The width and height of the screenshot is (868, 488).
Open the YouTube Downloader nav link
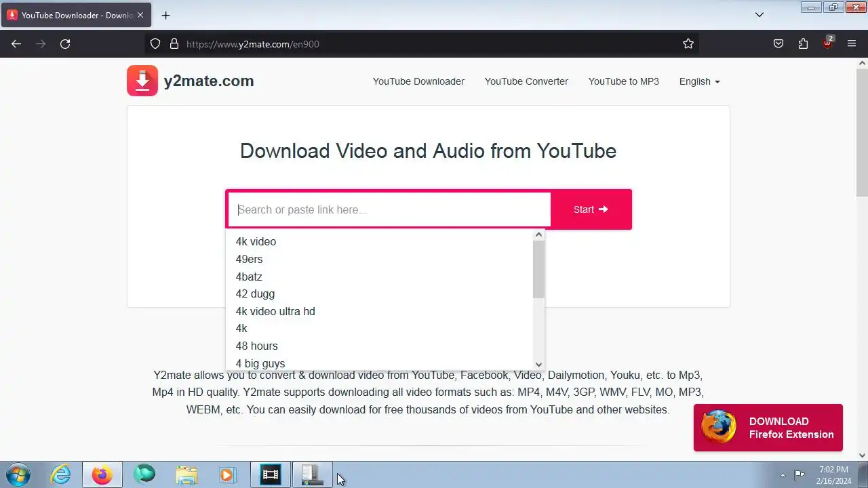pos(418,81)
